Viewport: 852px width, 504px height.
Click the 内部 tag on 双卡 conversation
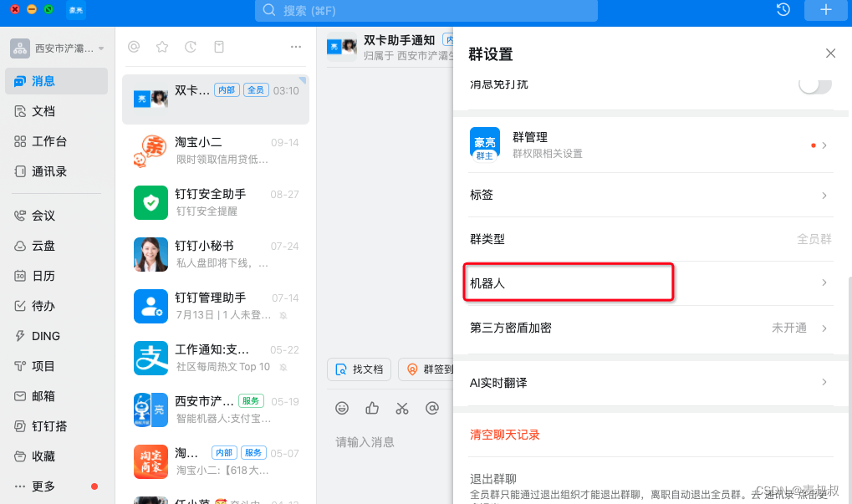pos(227,90)
